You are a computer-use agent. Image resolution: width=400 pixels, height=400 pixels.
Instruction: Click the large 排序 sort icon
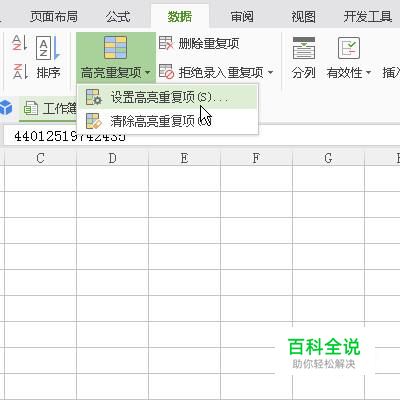(48, 48)
